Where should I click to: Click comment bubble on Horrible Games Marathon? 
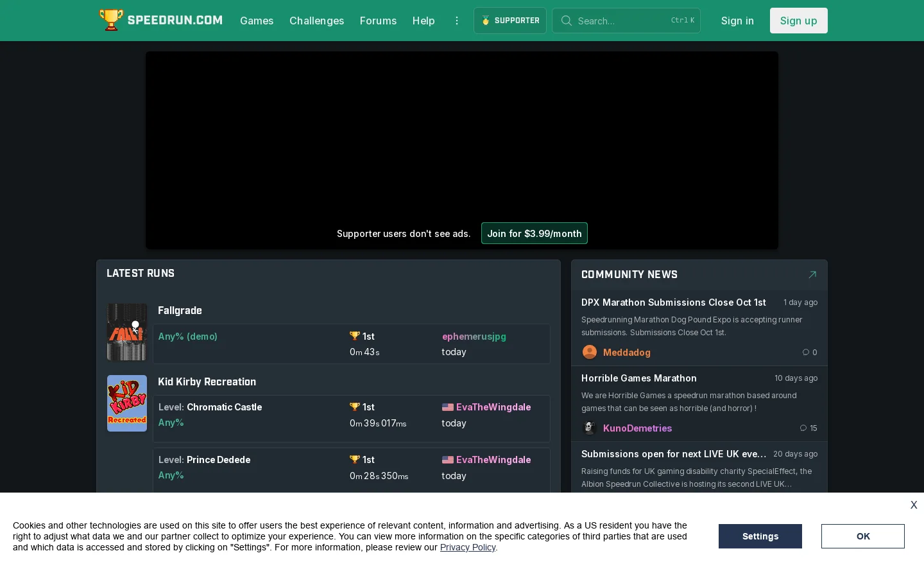coord(803,428)
